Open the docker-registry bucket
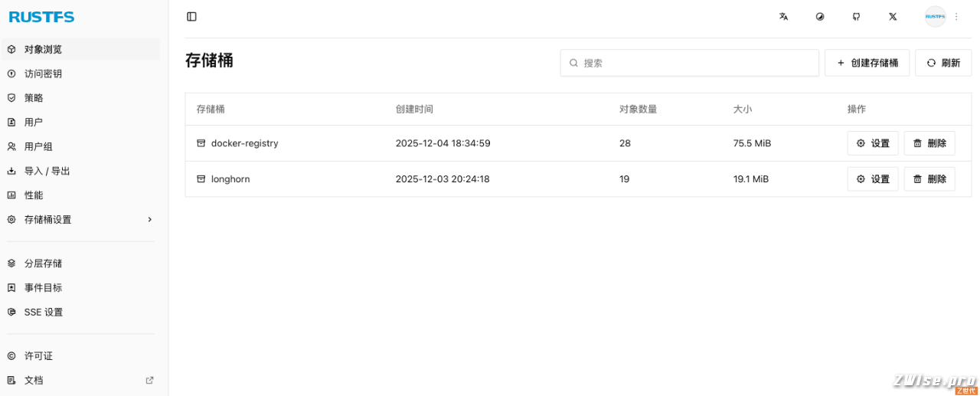980x396 pixels. 243,143
